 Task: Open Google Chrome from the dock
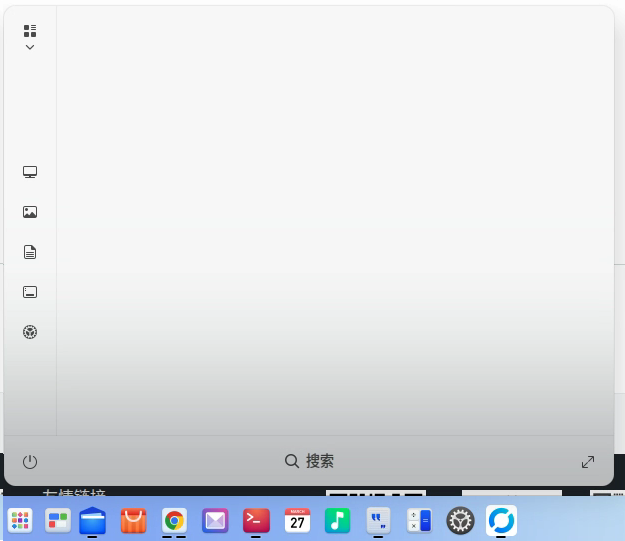point(174,520)
